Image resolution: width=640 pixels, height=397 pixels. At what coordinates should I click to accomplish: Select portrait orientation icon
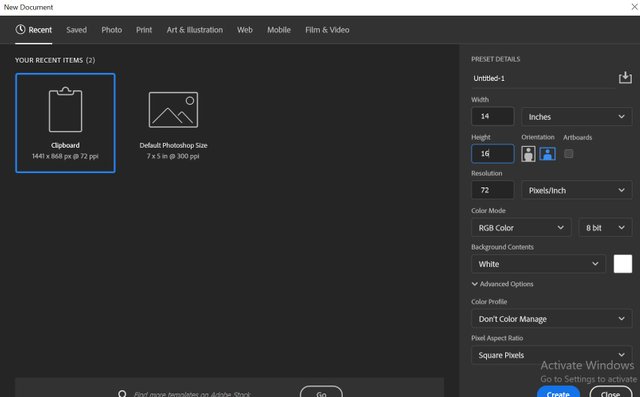coord(528,154)
